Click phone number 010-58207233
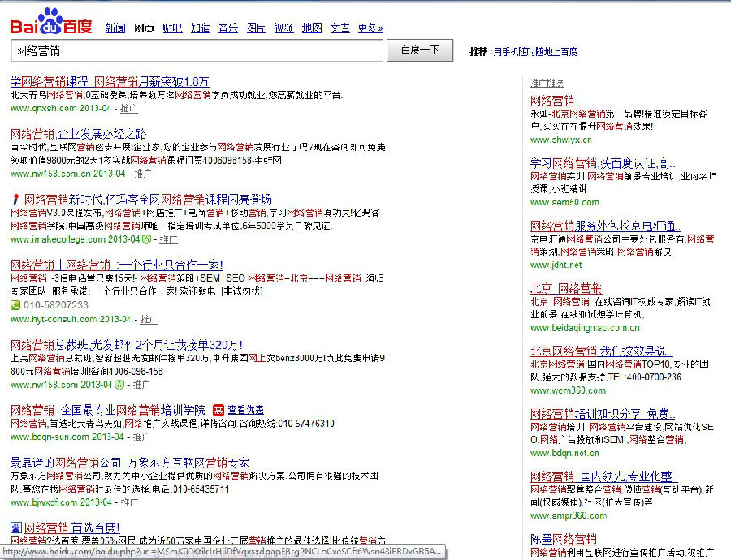Screen dimensions: 731x560 [56, 305]
